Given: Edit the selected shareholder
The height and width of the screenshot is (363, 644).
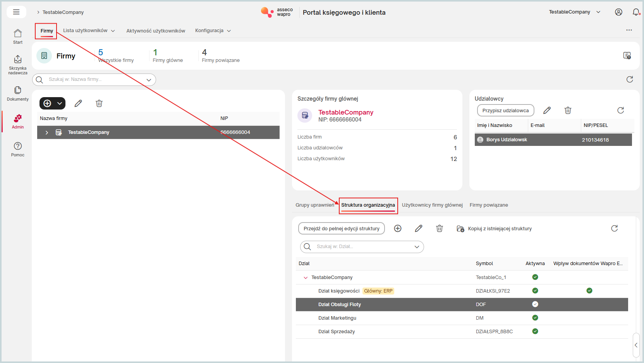Looking at the screenshot, I should (x=547, y=110).
